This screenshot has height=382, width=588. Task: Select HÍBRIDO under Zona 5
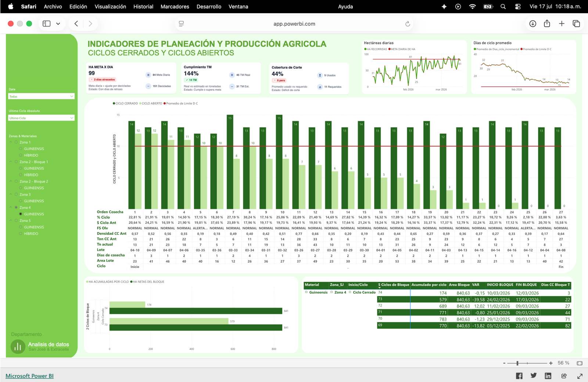pyautogui.click(x=21, y=234)
